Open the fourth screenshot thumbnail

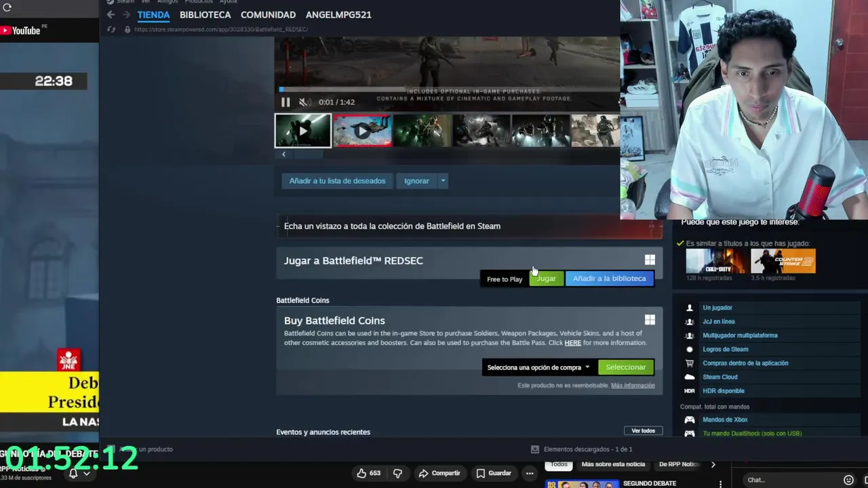(481, 131)
